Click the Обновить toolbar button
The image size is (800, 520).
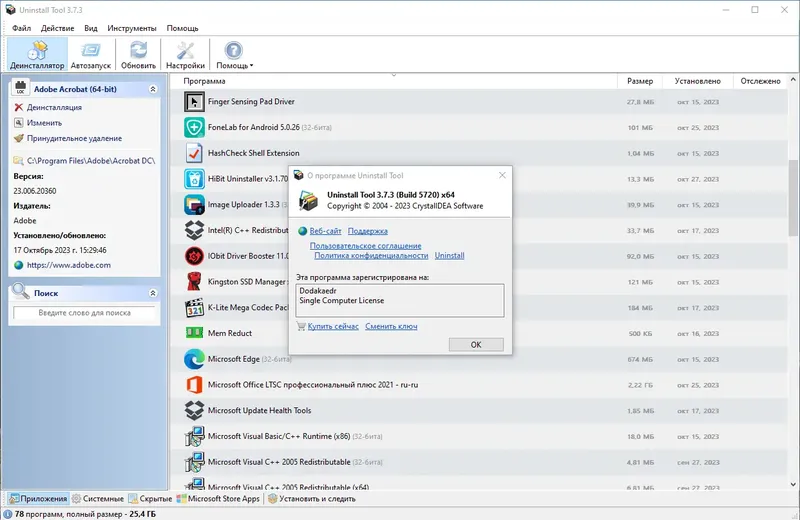click(138, 54)
